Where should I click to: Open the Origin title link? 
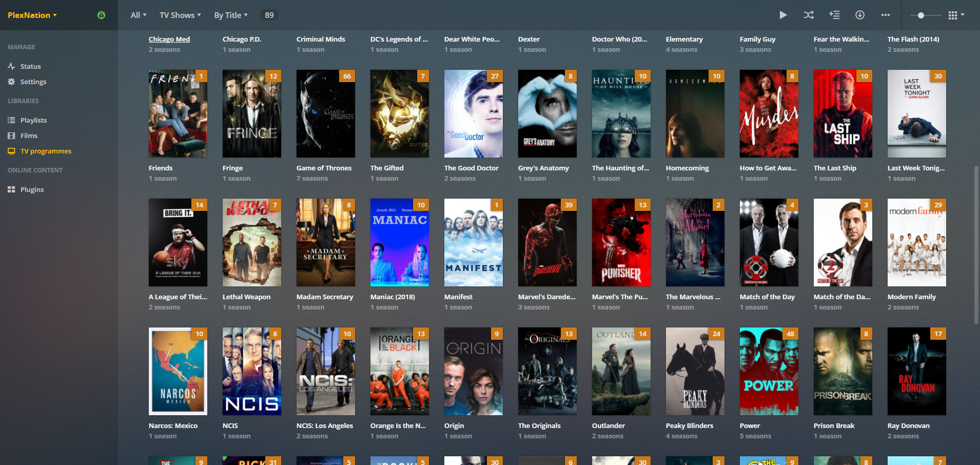(454, 425)
